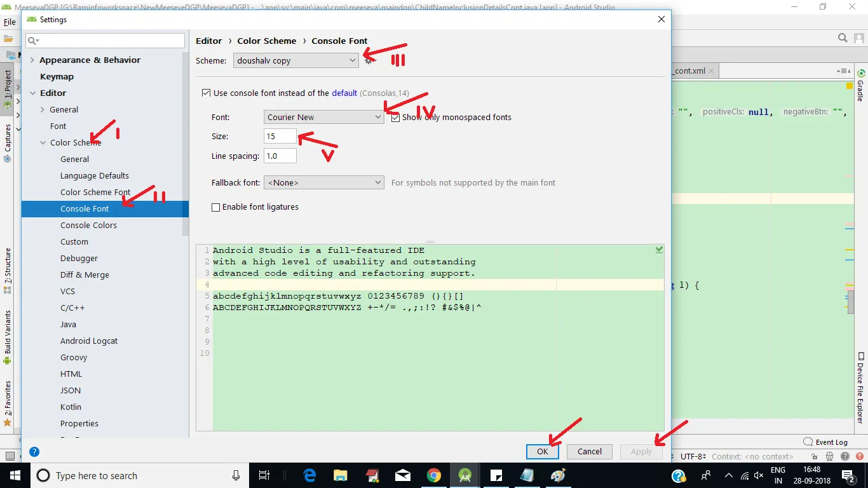Image resolution: width=868 pixels, height=488 pixels.
Task: Open the Device File Explorer side panel
Action: (x=860, y=388)
